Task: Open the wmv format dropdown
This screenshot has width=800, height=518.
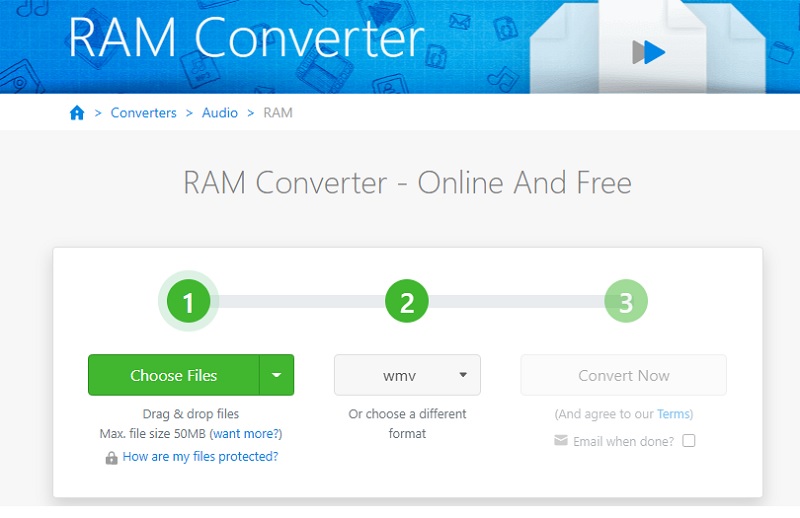Action: pyautogui.click(x=407, y=376)
